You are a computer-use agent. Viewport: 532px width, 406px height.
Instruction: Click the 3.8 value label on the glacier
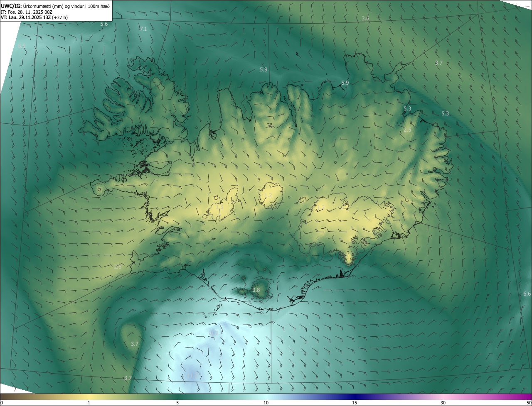(x=256, y=290)
